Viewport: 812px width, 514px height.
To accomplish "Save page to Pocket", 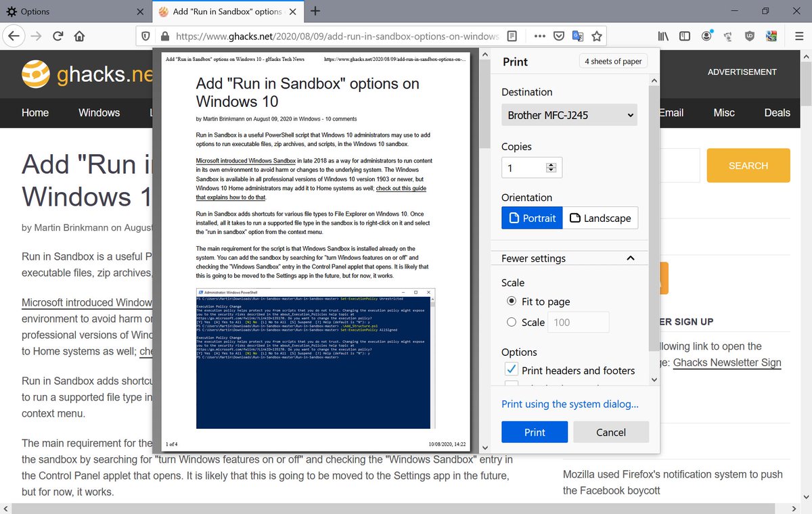I will point(559,36).
